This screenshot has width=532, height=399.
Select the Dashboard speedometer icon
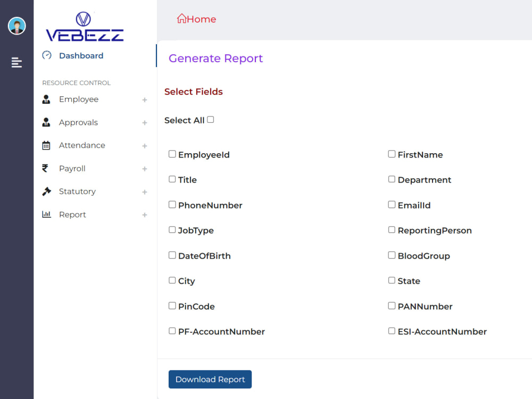(46, 55)
